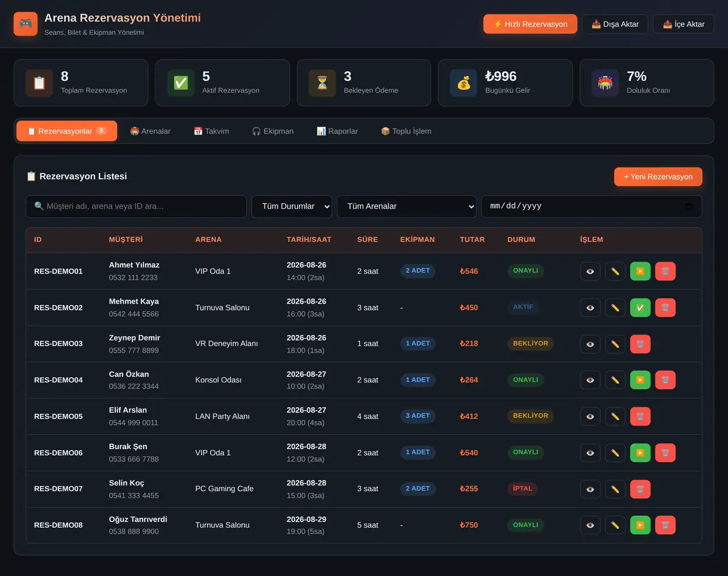
Task: Go to the Ekipman tab
Action: pyautogui.click(x=272, y=131)
